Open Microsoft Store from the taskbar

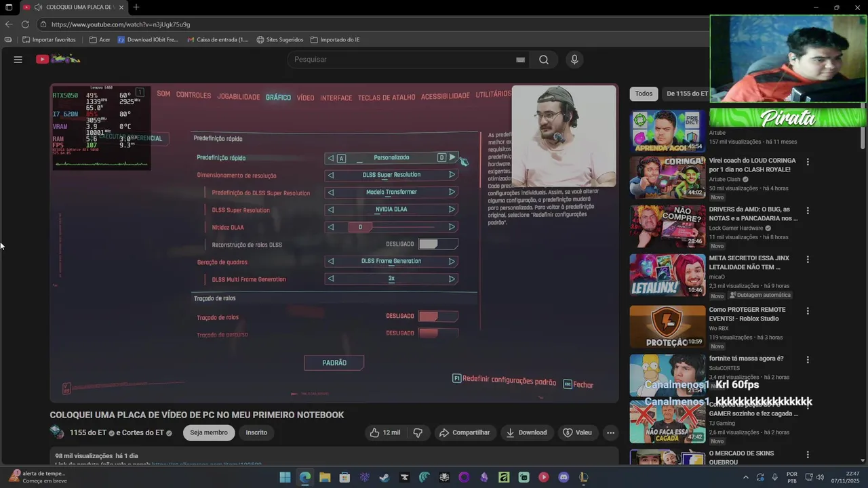(x=344, y=477)
